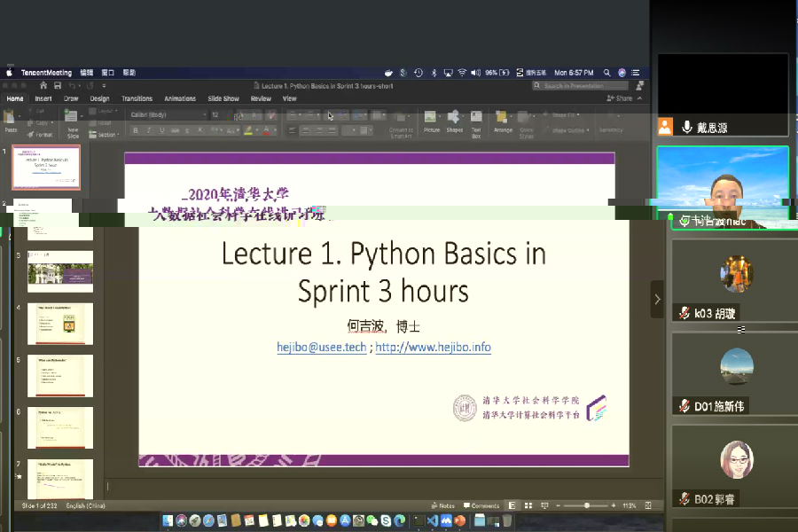
Task: Toggle Strikethrough formatting
Action: 175,130
